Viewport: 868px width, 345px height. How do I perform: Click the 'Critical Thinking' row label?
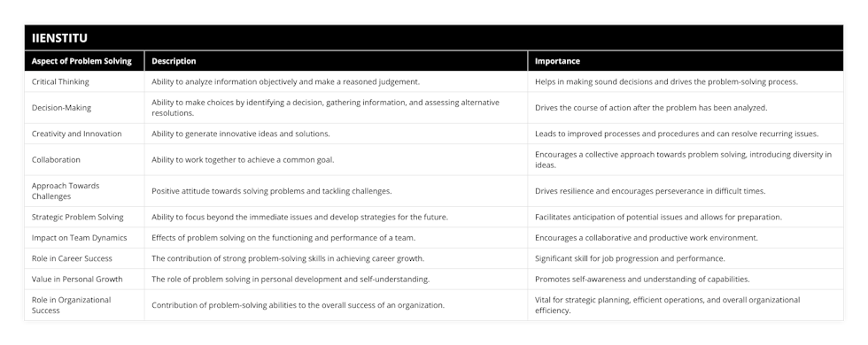(x=60, y=81)
